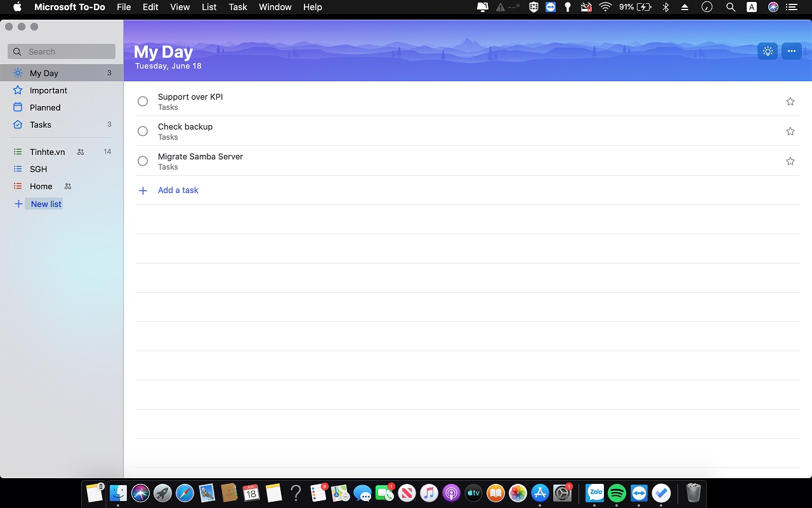The image size is (812, 508).
Task: Go to the Important list
Action: point(62,90)
